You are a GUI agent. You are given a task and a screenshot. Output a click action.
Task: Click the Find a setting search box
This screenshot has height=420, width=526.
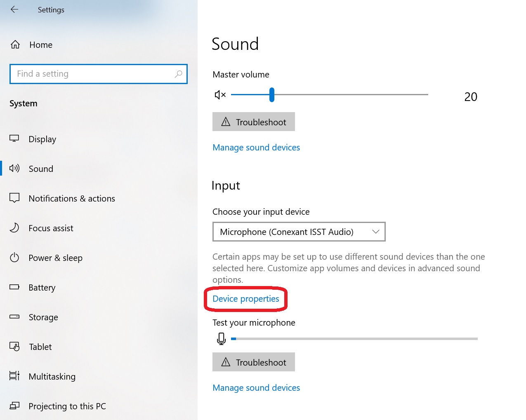tap(98, 74)
